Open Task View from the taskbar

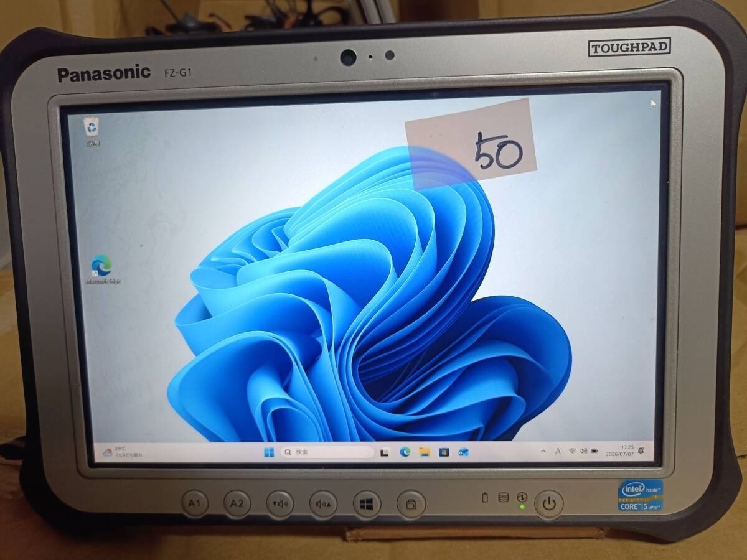(385, 452)
